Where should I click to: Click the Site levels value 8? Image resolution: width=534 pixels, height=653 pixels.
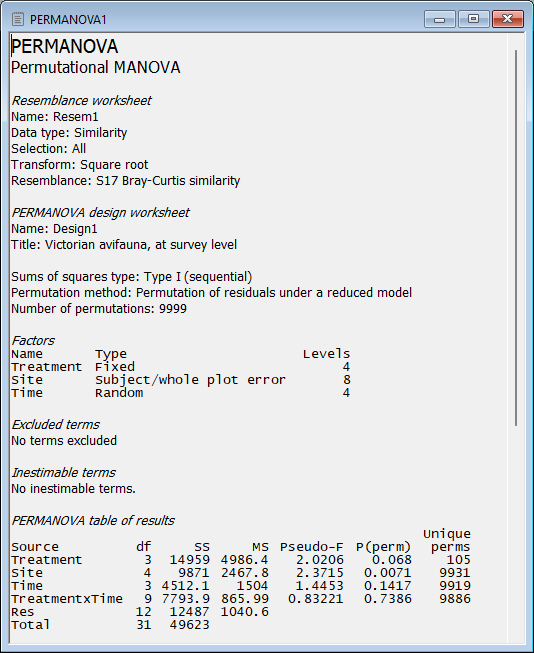coord(346,380)
